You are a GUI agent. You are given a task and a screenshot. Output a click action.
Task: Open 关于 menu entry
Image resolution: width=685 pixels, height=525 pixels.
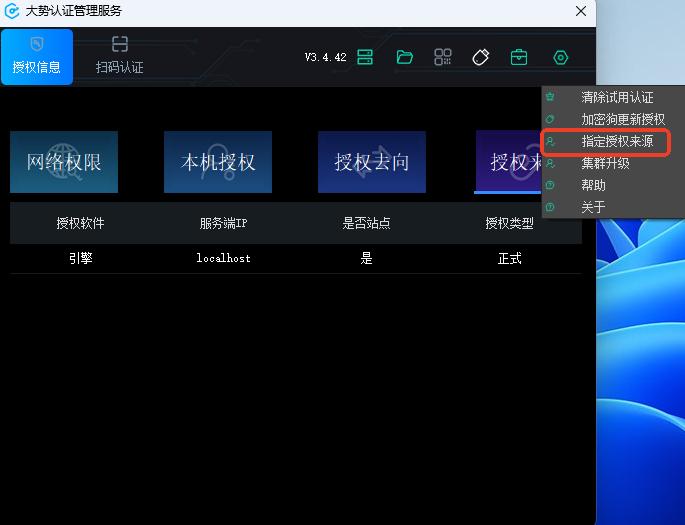pyautogui.click(x=593, y=207)
